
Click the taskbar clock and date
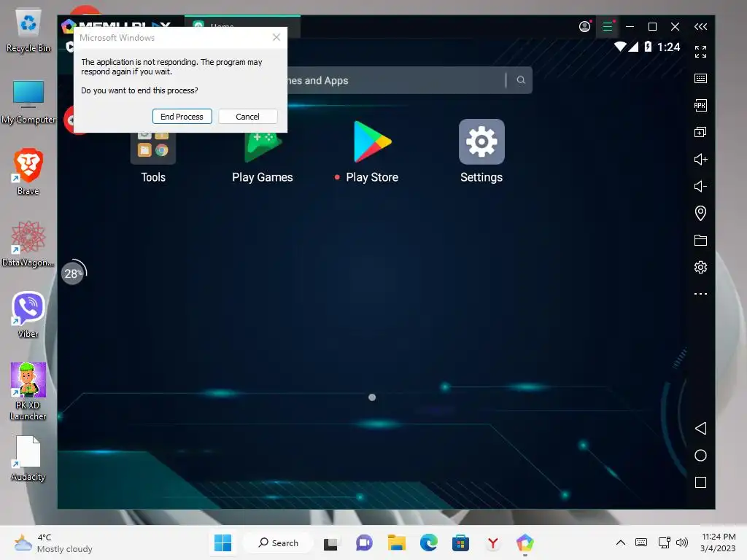(x=719, y=542)
